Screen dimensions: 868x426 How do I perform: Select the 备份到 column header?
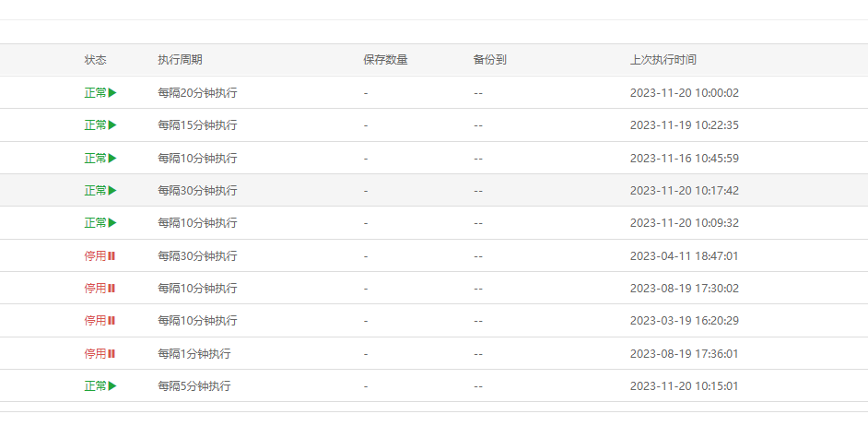pos(489,60)
